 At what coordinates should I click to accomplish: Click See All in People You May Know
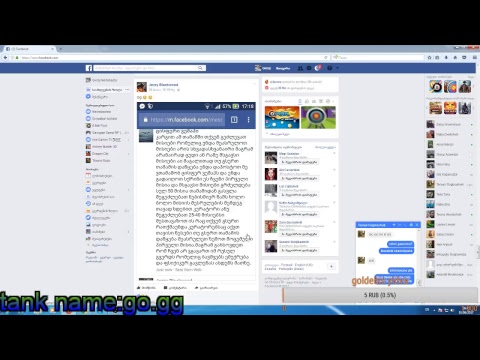point(325,147)
